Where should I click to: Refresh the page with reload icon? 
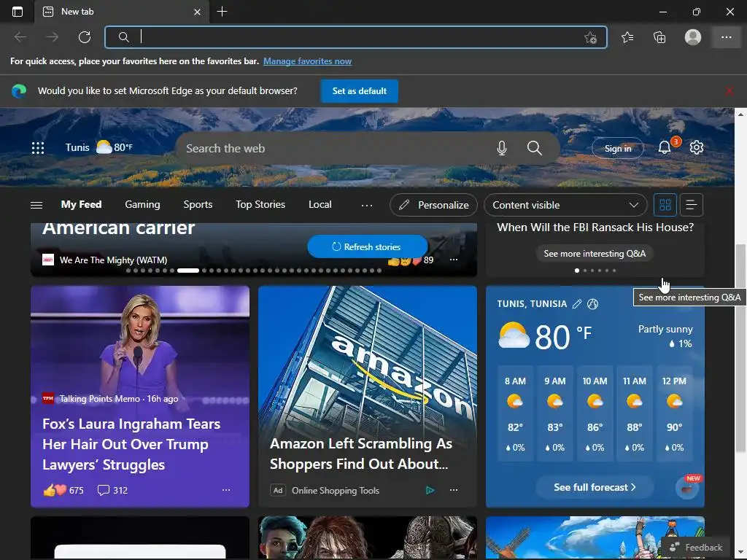[x=85, y=37]
